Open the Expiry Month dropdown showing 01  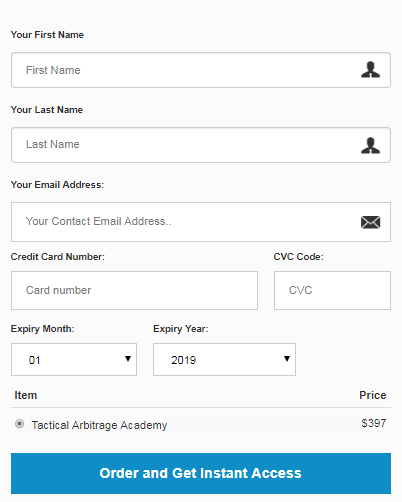(74, 360)
